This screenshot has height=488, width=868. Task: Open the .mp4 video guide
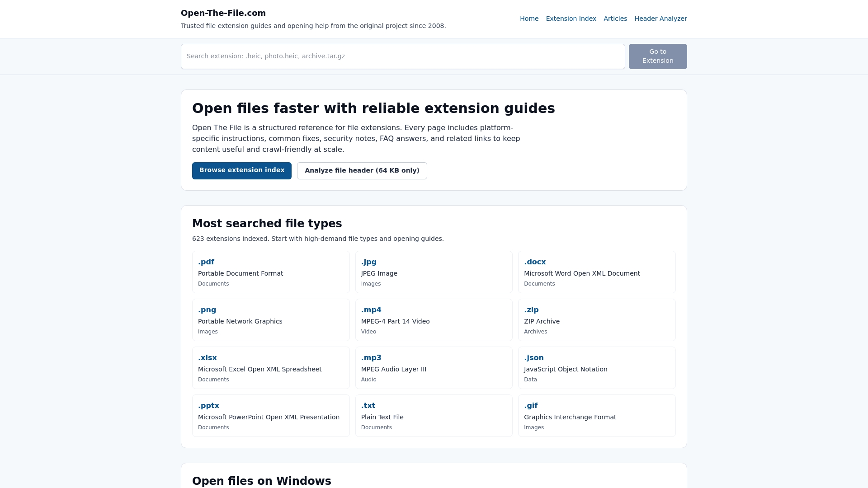pos(371,310)
